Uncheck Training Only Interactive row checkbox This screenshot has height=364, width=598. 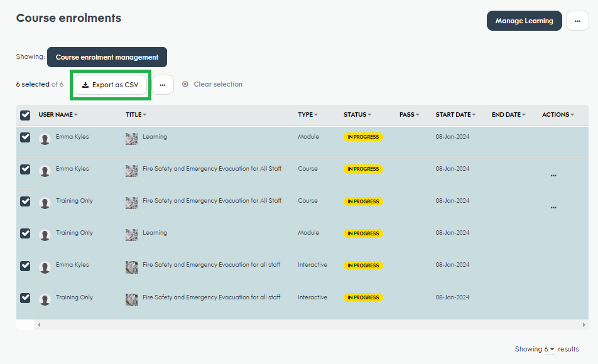(25, 297)
